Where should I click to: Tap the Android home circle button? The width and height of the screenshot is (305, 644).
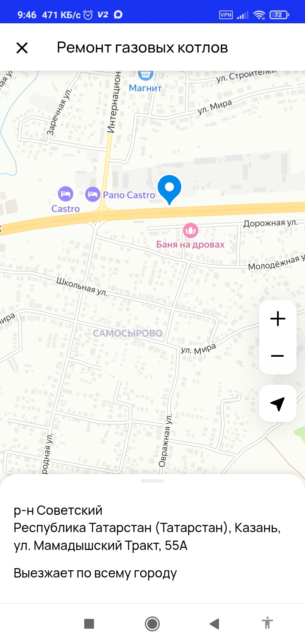point(152,624)
